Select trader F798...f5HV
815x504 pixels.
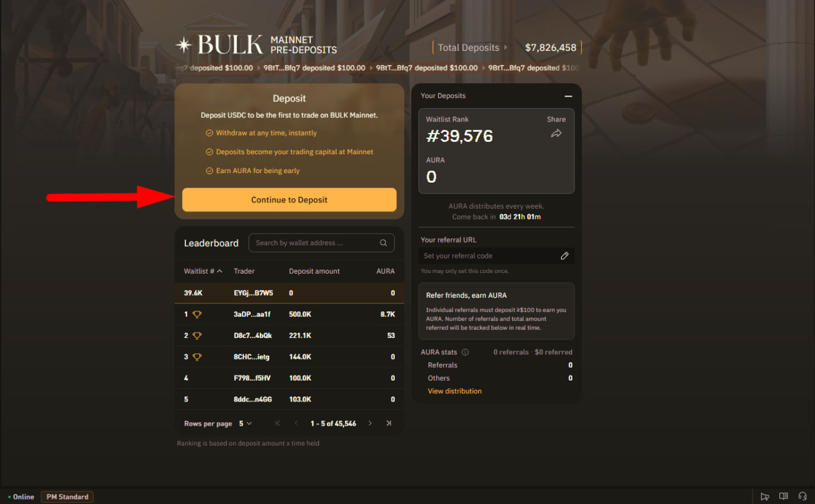click(x=252, y=378)
